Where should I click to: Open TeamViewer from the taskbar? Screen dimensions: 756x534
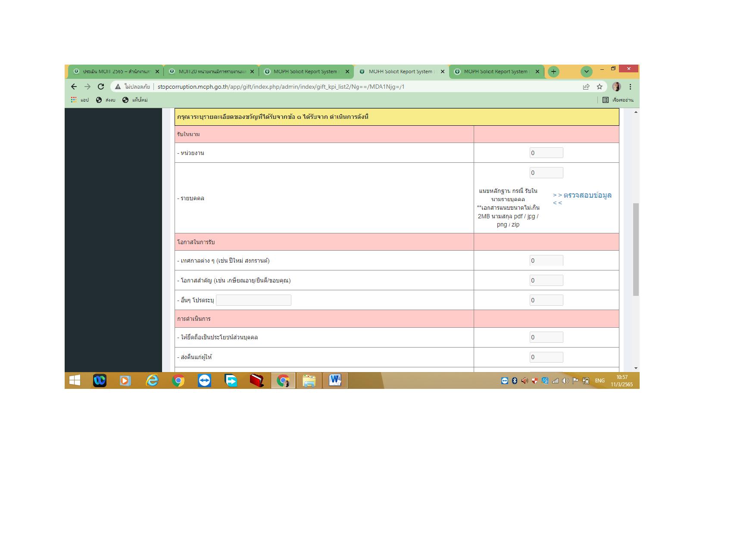[x=204, y=380]
